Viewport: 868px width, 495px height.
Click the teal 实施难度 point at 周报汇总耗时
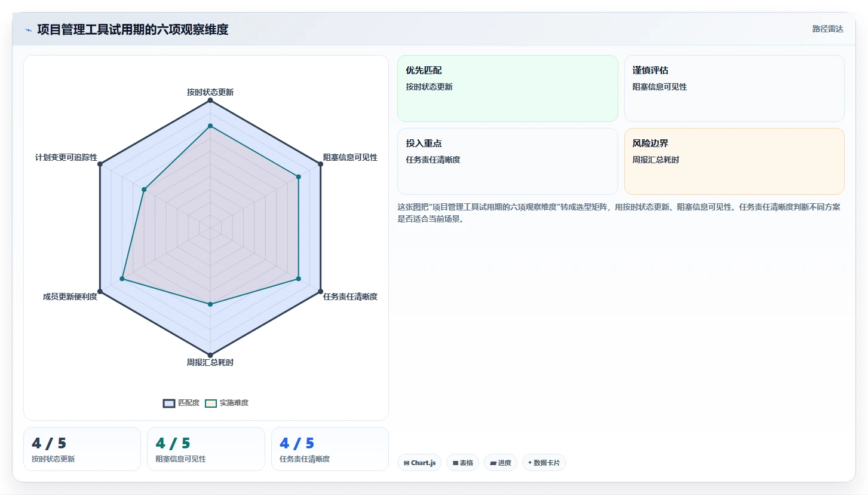(210, 304)
